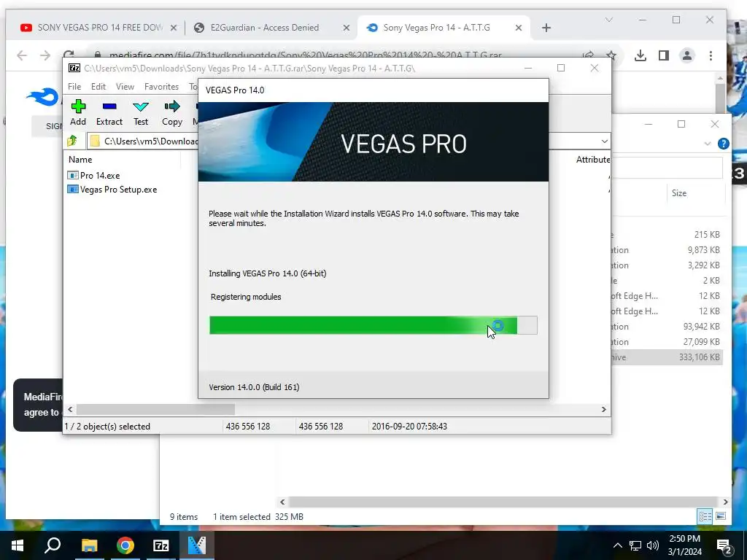Open 7-Zip from the taskbar
The height and width of the screenshot is (560, 747).
pos(161,545)
